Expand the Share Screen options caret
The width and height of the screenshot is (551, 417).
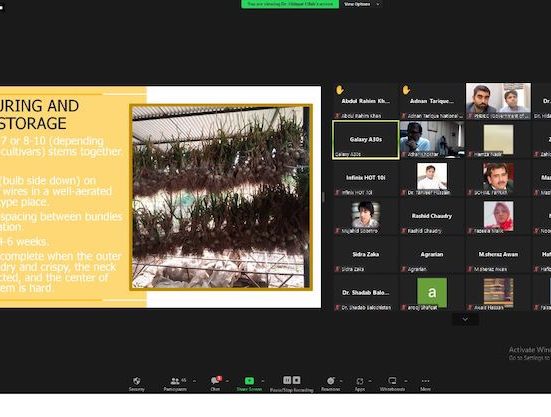click(x=263, y=381)
